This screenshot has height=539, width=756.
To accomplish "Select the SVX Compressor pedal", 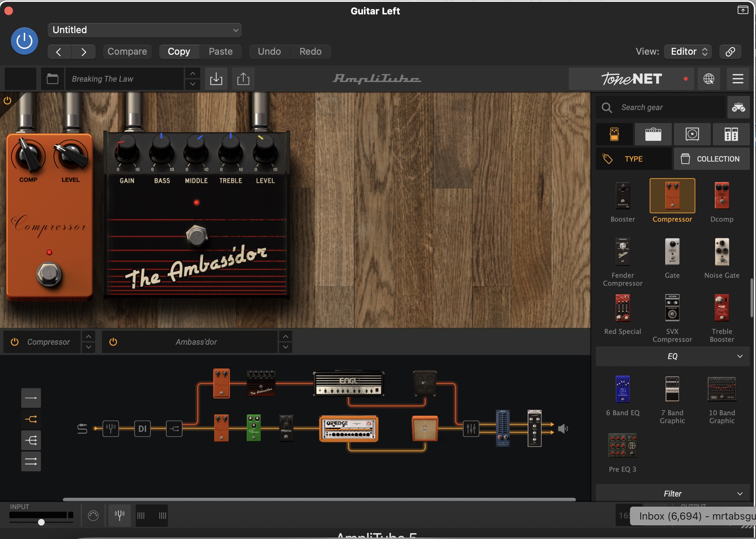I will (672, 308).
